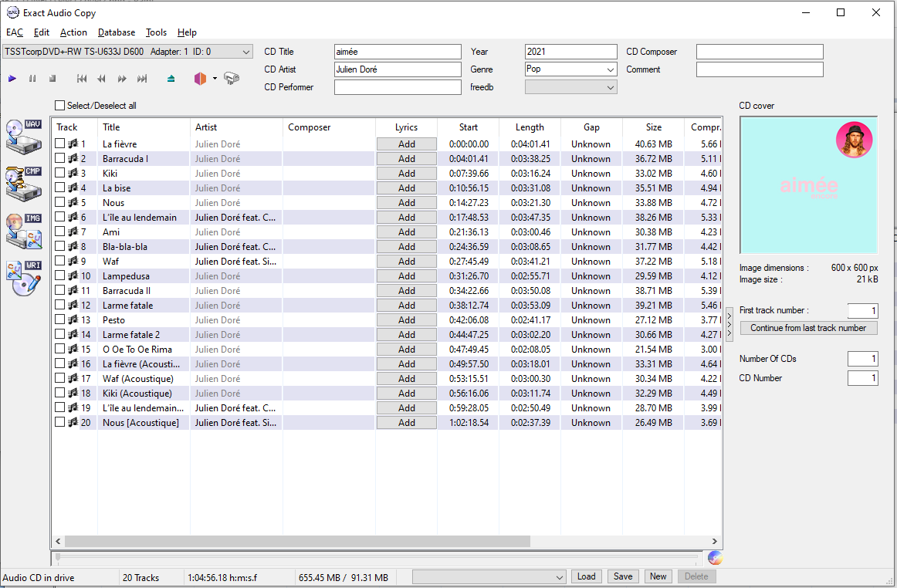Check track 2 Barracuda I checkbox

click(59, 158)
